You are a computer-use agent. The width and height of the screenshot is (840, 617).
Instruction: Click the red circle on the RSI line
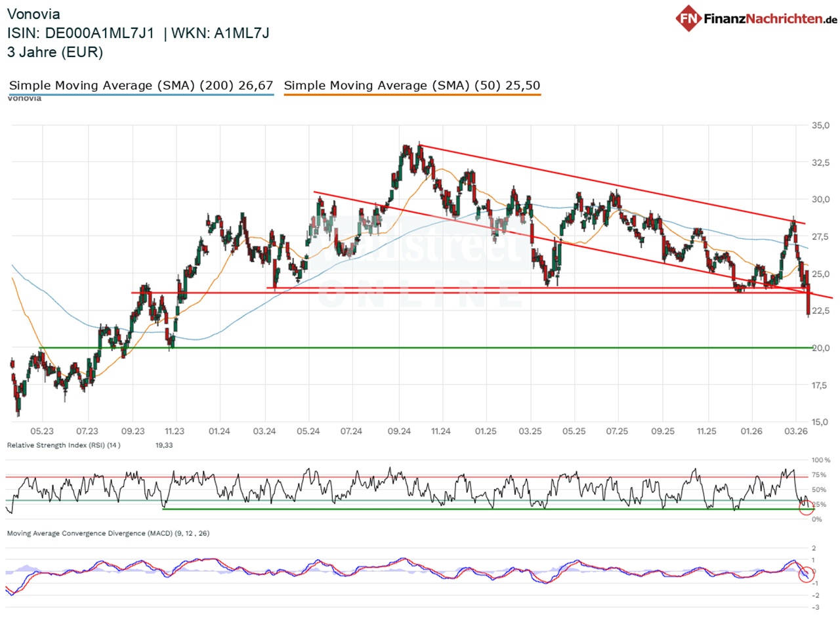(x=807, y=506)
